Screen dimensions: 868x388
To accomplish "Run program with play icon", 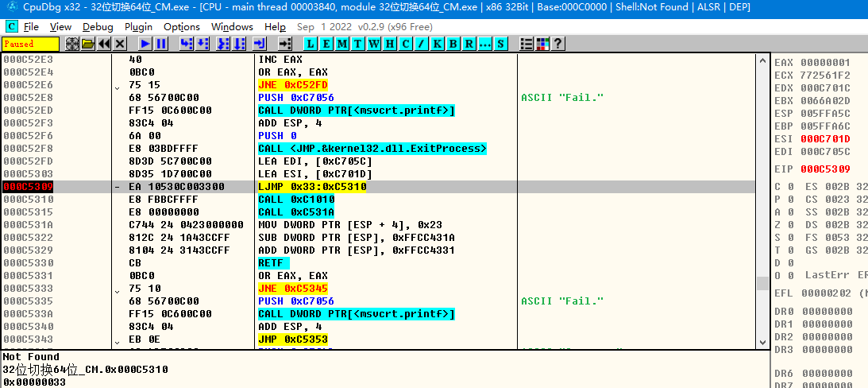I will click(x=145, y=45).
